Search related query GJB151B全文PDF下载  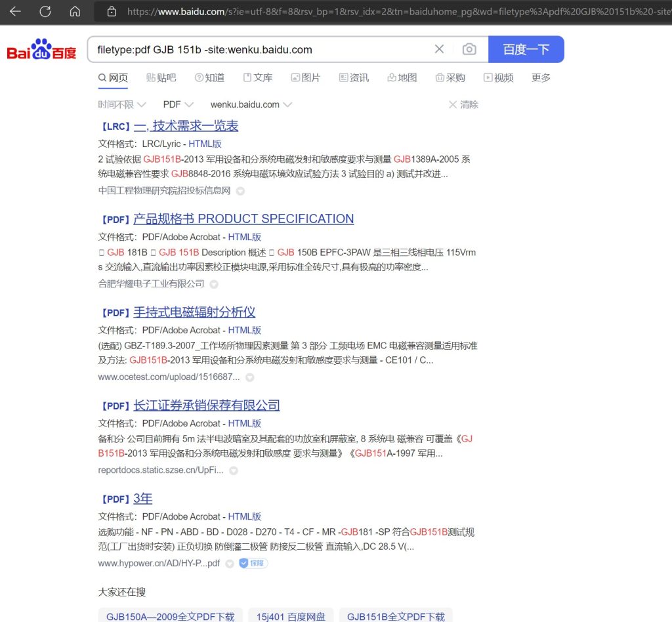396,617
